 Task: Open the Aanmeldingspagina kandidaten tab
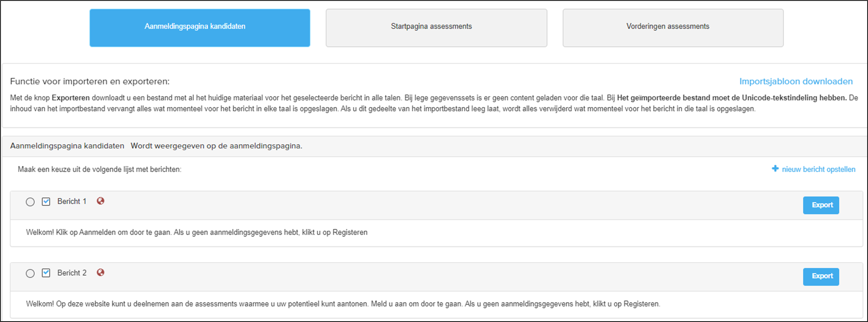click(200, 28)
